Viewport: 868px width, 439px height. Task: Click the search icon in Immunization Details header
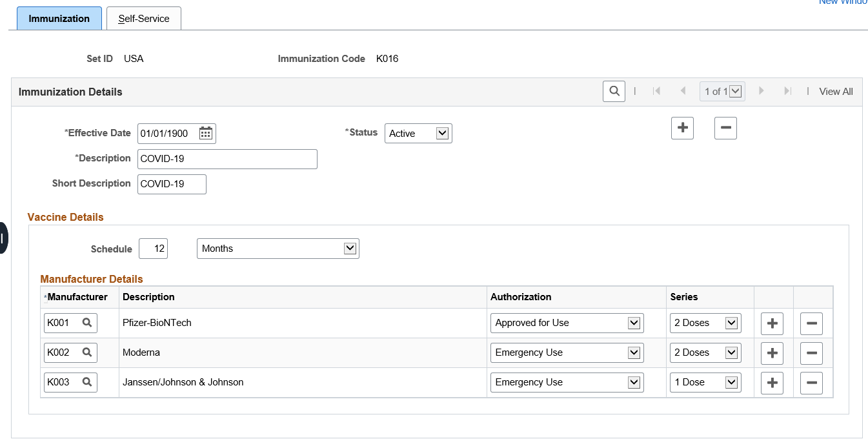(x=614, y=92)
